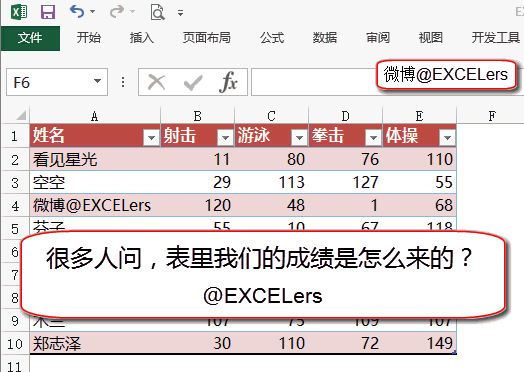Cancel formula entry with the X icon
Screen dimensions: 524x372
click(157, 82)
